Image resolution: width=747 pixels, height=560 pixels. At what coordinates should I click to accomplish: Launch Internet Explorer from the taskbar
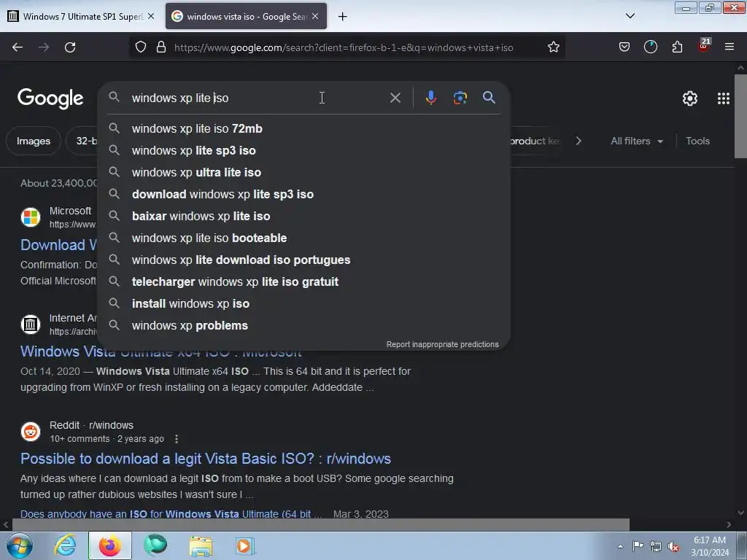point(65,545)
